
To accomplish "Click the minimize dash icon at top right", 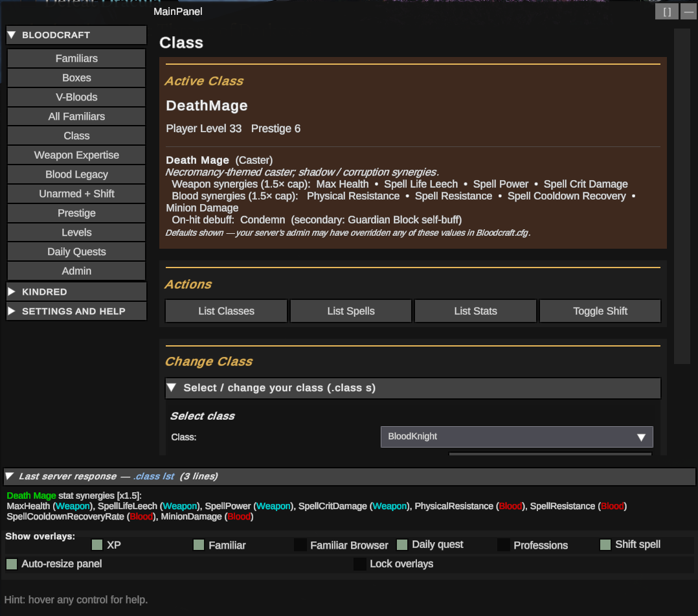I will pyautogui.click(x=689, y=12).
